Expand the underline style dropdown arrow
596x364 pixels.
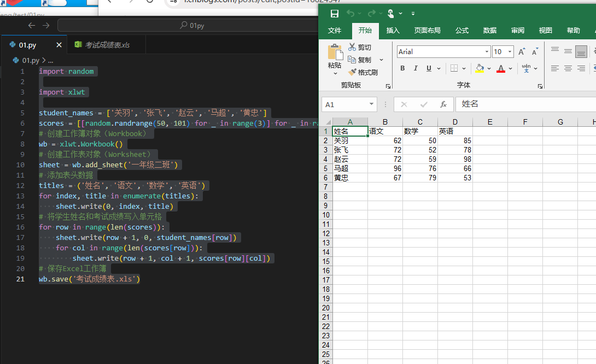click(439, 68)
